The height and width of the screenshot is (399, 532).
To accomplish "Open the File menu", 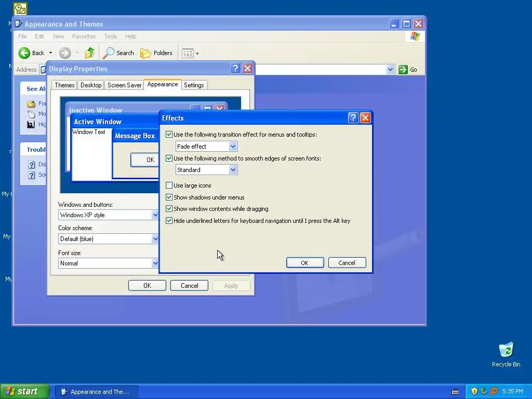I will (x=22, y=36).
